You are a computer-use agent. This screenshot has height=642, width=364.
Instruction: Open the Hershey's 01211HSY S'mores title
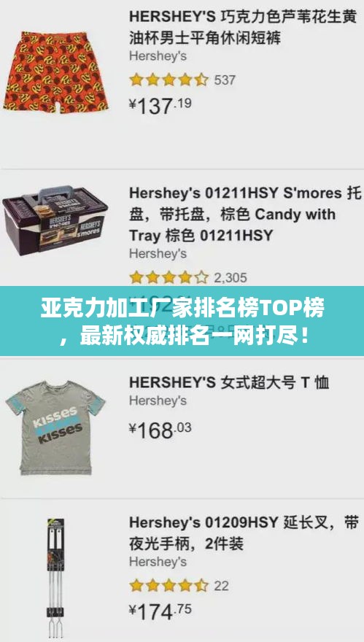[245, 214]
